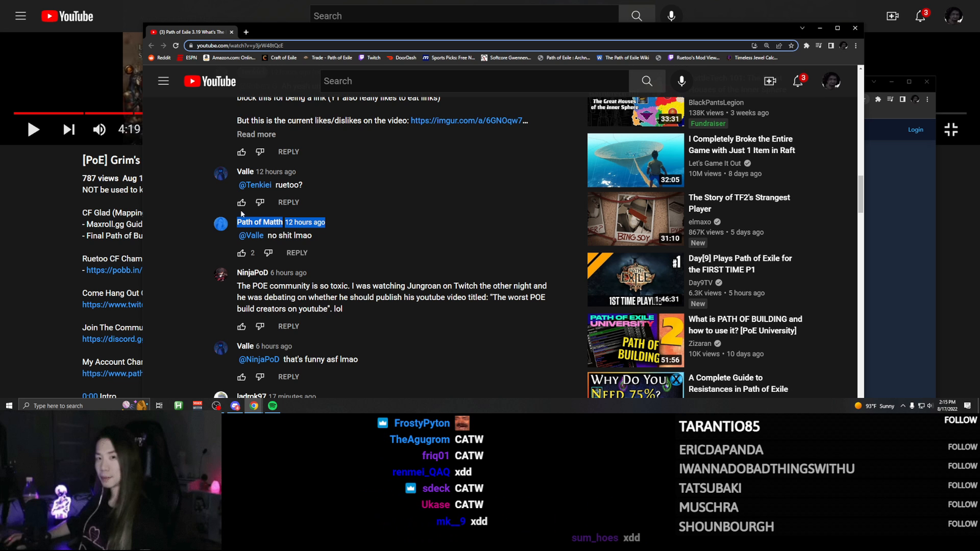Dislike Path of Matth's comment

(268, 253)
